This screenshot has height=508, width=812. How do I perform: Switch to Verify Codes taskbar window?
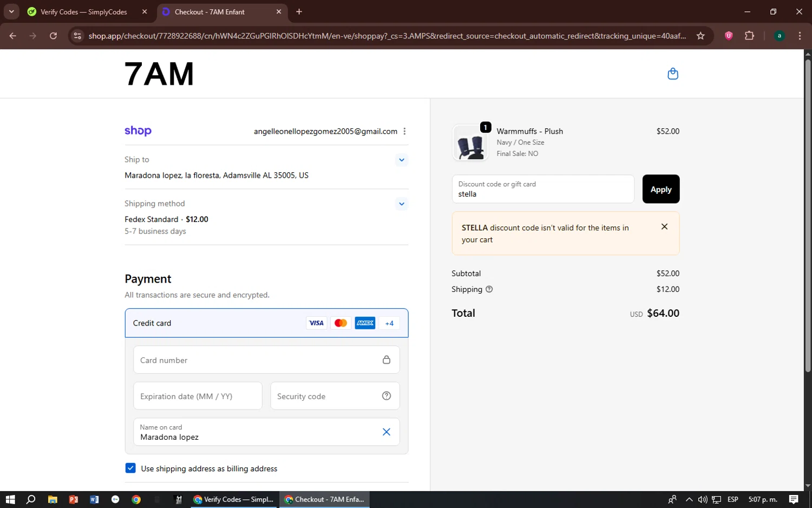coord(234,499)
